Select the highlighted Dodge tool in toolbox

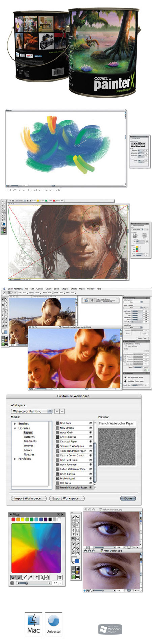coord(73,539)
